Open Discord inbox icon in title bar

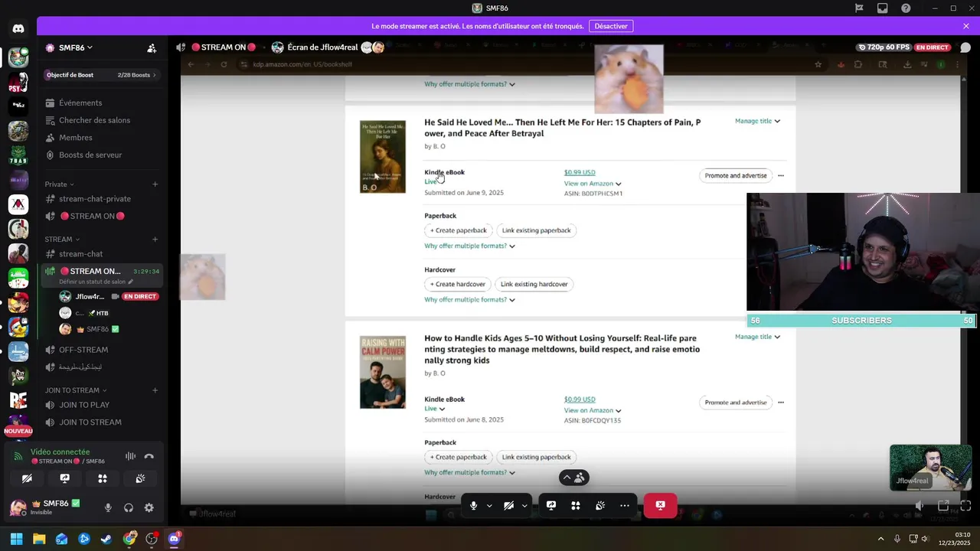[883, 8]
